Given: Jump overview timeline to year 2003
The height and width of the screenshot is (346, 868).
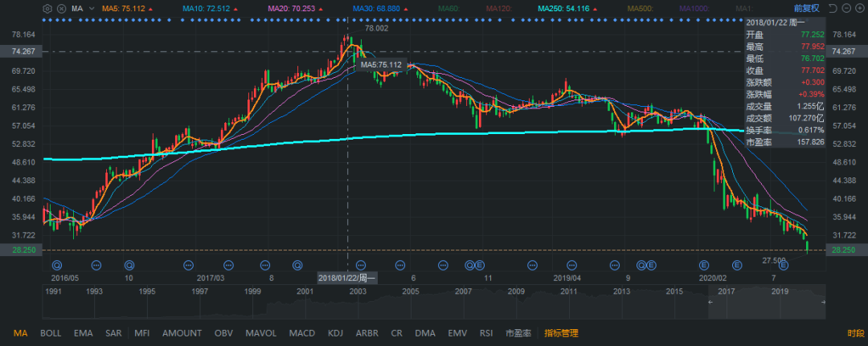Looking at the screenshot, I should 358,291.
